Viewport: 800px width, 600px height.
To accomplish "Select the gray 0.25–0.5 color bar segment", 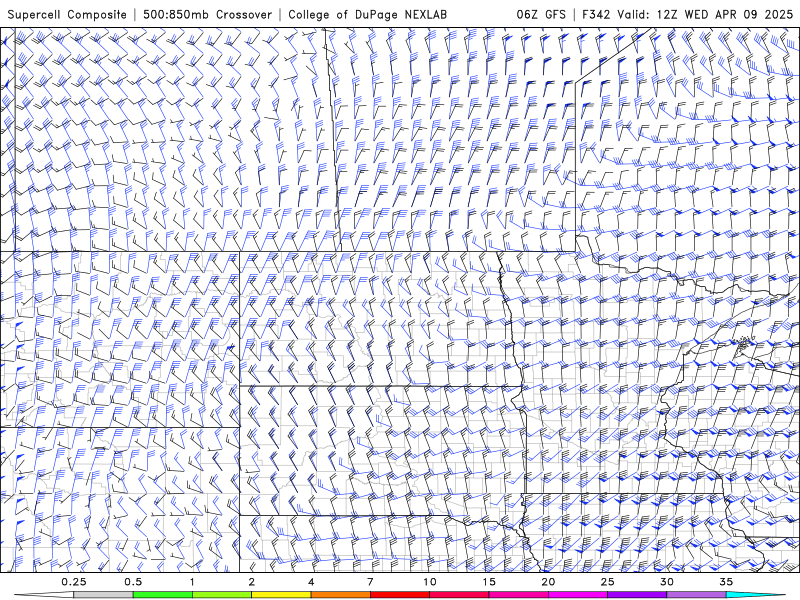I will pyautogui.click(x=103, y=595).
